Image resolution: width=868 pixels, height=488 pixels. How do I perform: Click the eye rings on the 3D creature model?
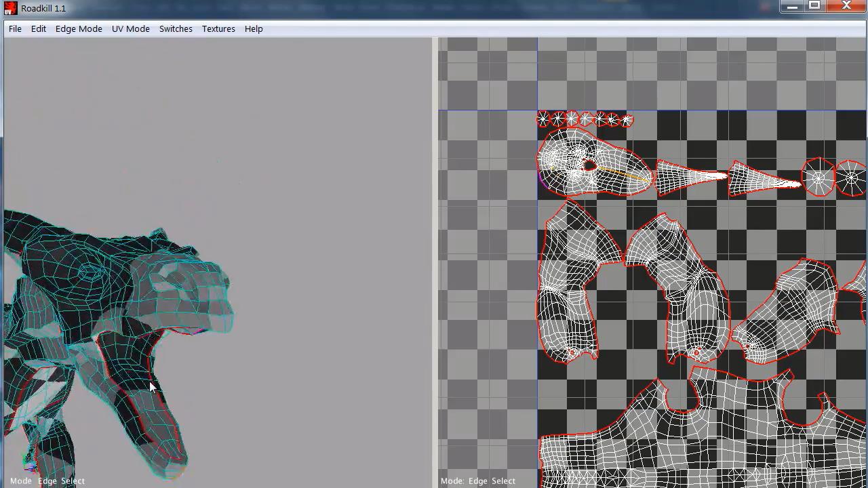click(x=89, y=273)
